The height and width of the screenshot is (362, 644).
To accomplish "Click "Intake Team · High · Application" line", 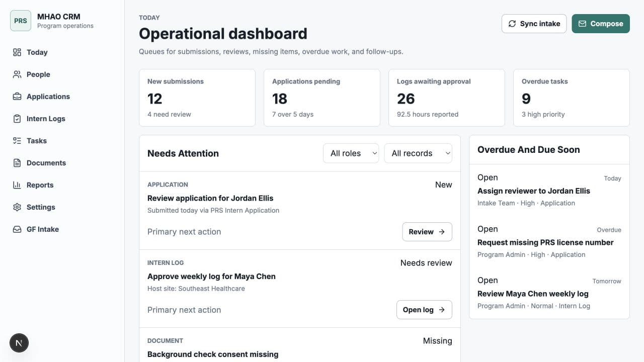I will click(x=526, y=203).
